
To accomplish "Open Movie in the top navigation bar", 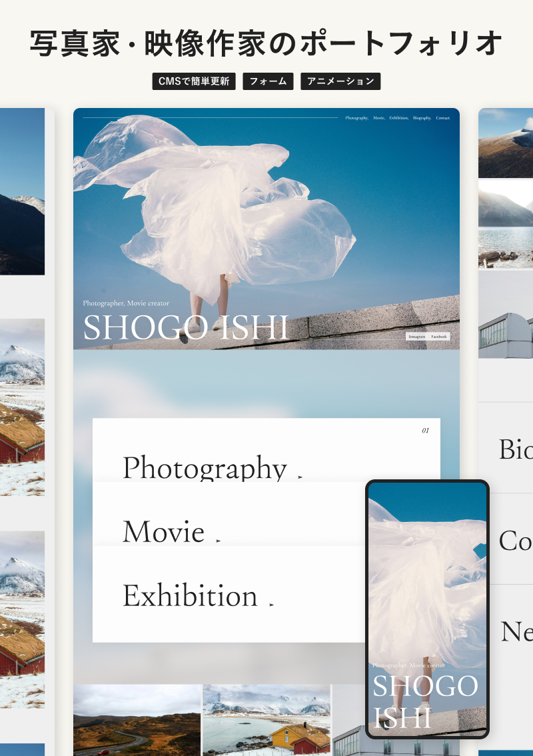I will click(x=379, y=118).
